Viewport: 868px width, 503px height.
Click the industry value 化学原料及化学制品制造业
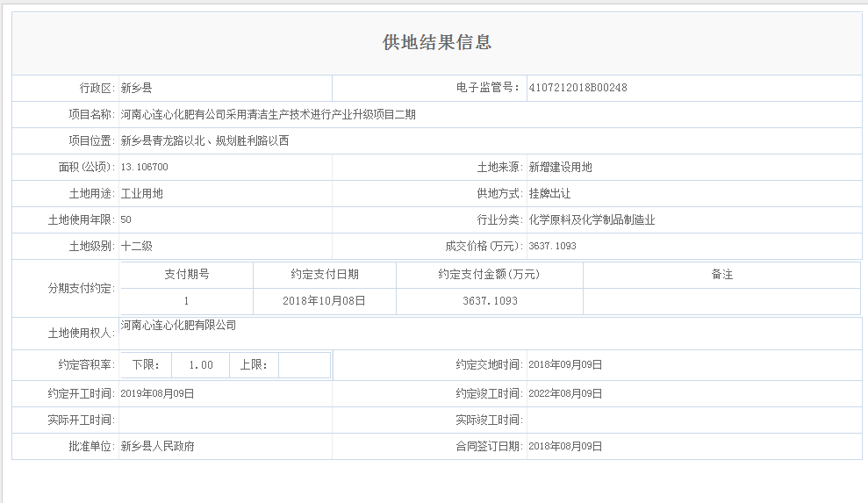pyautogui.click(x=592, y=220)
